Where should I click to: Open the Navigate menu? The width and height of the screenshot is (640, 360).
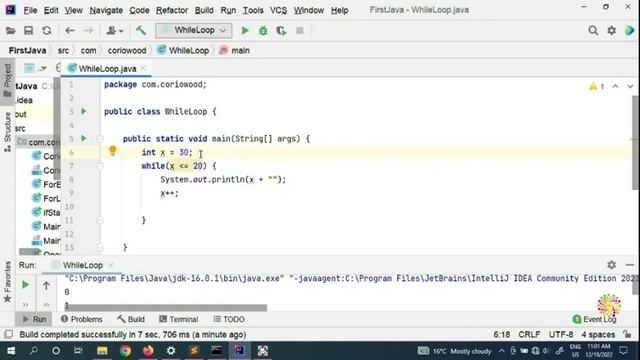point(106,10)
